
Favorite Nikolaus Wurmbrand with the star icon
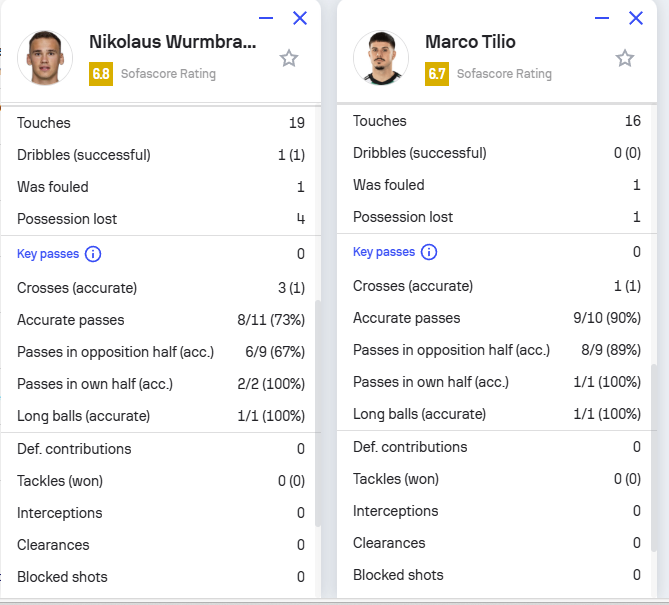pos(289,58)
